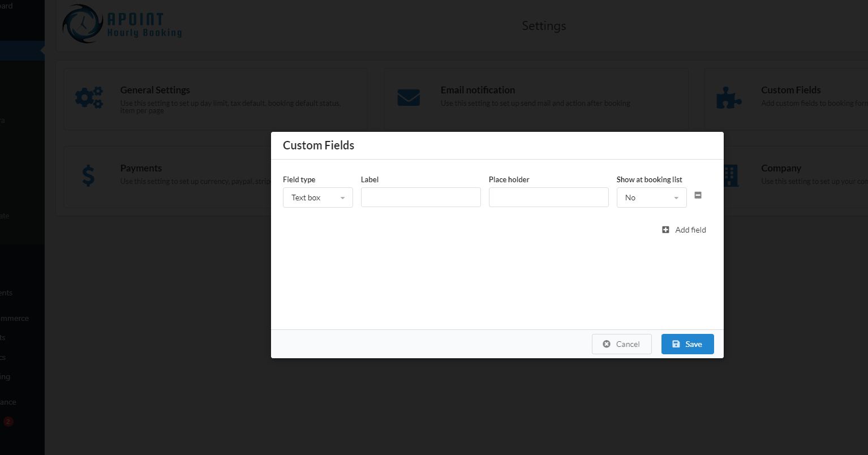Open the Field type dropdown
The width and height of the screenshot is (868, 455).
[x=318, y=198]
